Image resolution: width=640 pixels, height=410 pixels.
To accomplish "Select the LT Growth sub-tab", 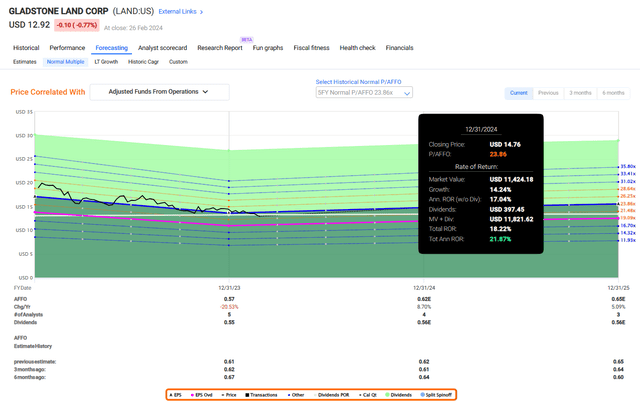I will pos(106,62).
